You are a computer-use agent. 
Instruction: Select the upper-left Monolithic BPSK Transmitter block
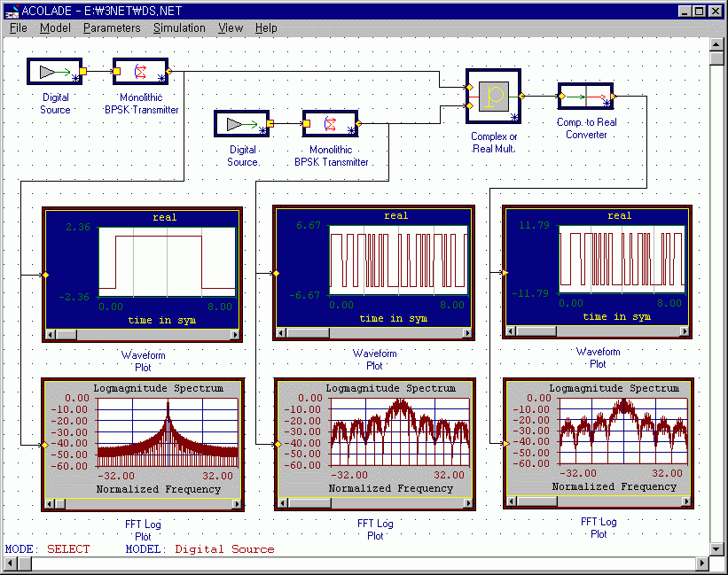tap(141, 72)
